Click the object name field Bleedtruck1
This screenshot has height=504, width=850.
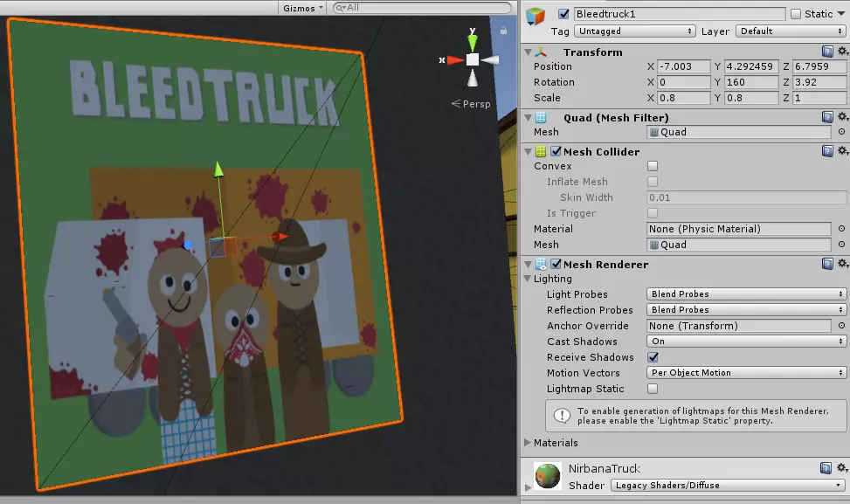(680, 14)
